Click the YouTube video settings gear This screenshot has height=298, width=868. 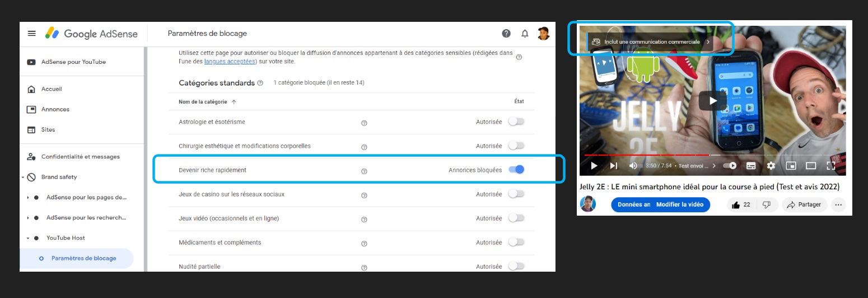771,166
